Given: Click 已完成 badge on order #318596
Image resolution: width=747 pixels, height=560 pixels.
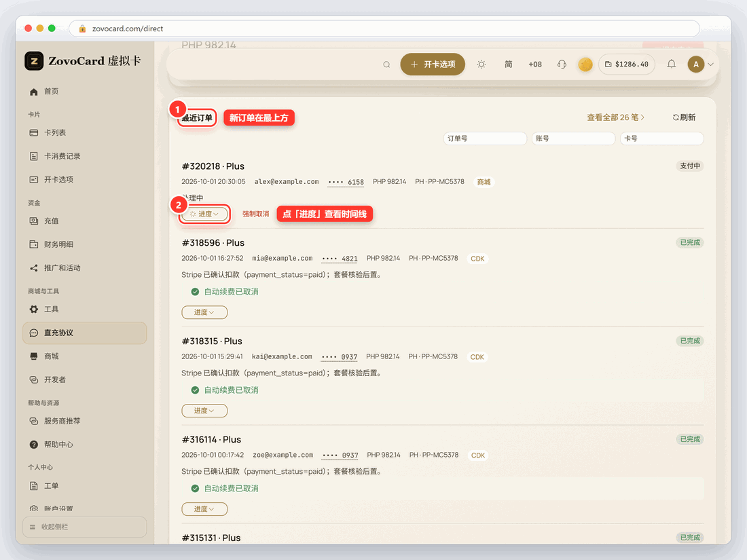Looking at the screenshot, I should coord(690,242).
